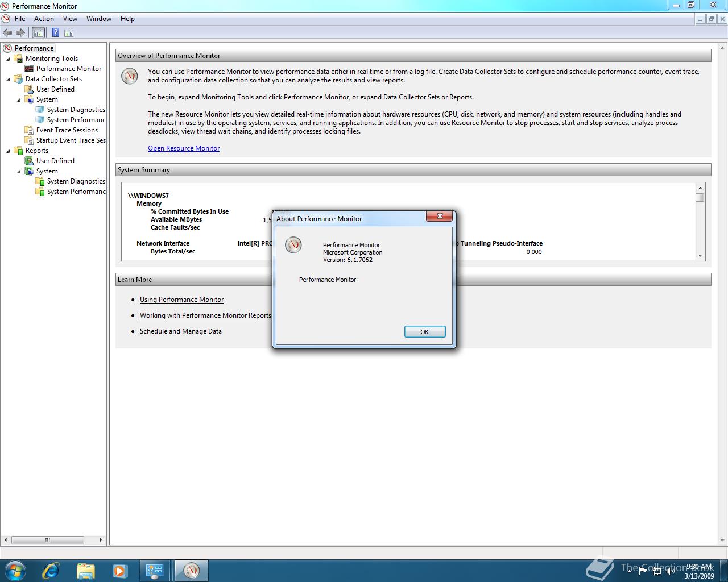Click the Overview of Performance Monitor header

(x=413, y=56)
